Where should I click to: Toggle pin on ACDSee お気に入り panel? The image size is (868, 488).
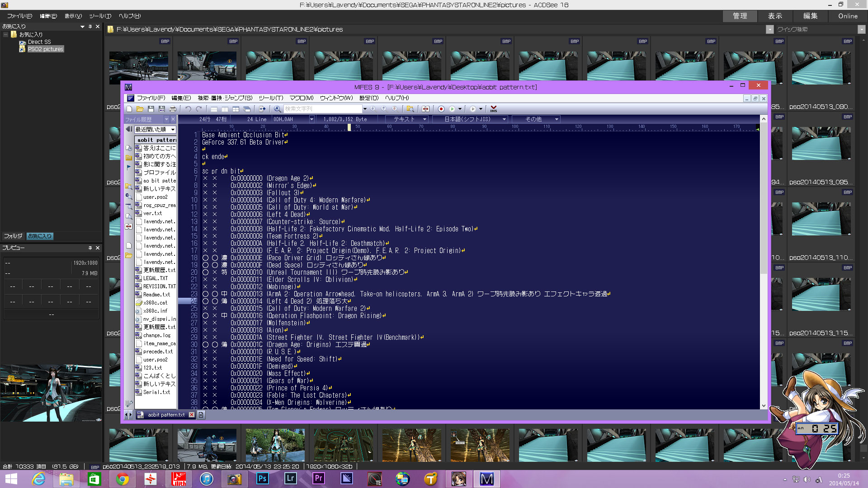click(90, 27)
